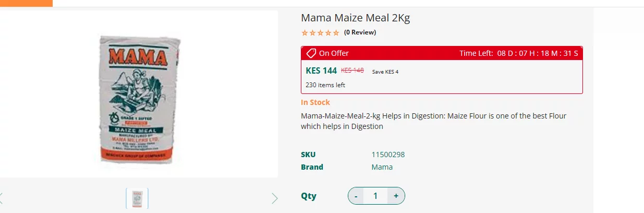
Task: Click the quantity input field showing 1
Action: click(375, 196)
